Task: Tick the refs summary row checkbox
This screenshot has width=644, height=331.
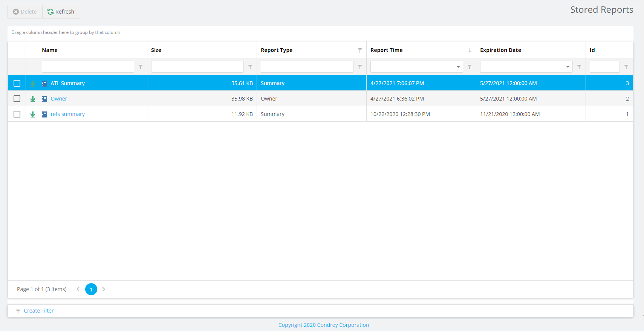Action: pyautogui.click(x=17, y=114)
